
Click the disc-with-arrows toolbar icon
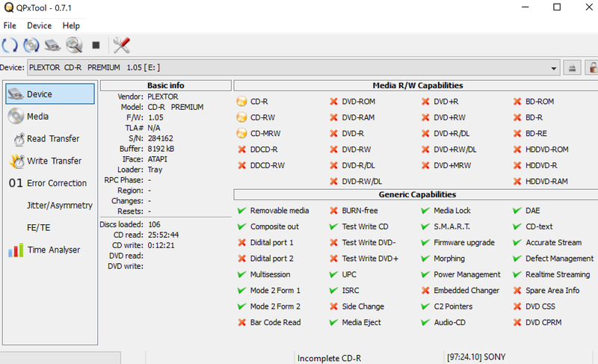(x=31, y=46)
